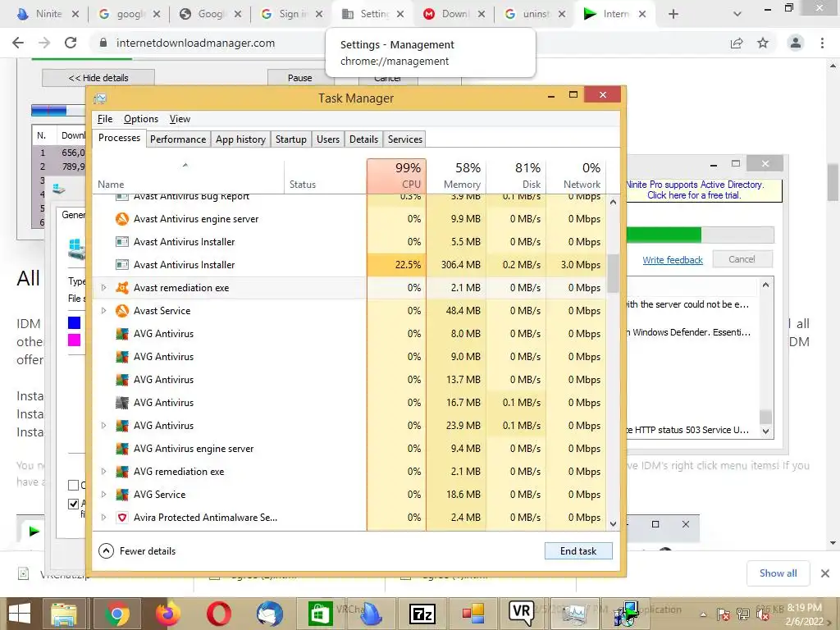Click the Chrome reload page icon
840x630 pixels.
(x=71, y=43)
